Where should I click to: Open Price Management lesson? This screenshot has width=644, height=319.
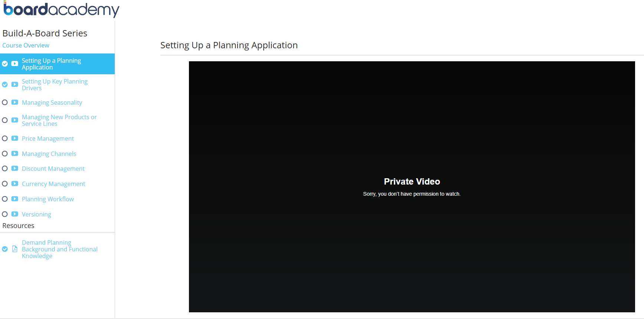[48, 139]
